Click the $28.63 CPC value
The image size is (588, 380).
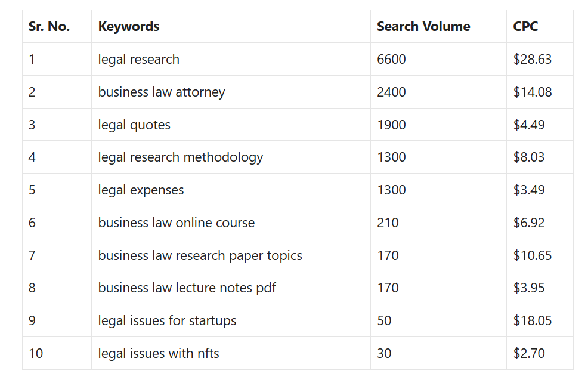point(533,59)
